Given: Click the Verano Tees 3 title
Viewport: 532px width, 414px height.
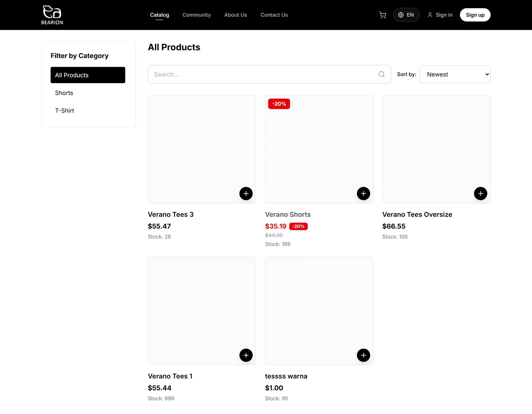Looking at the screenshot, I should tap(171, 215).
